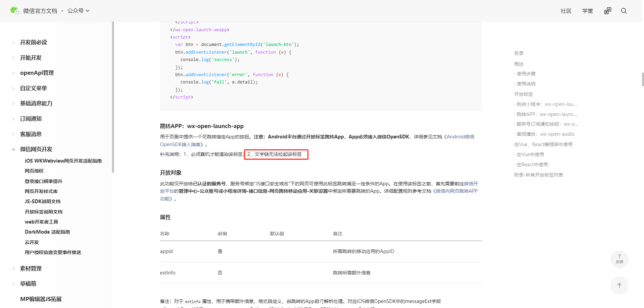This screenshot has width=644, height=308.
Task: Expand the openApi管理 section
Action: tap(37, 73)
